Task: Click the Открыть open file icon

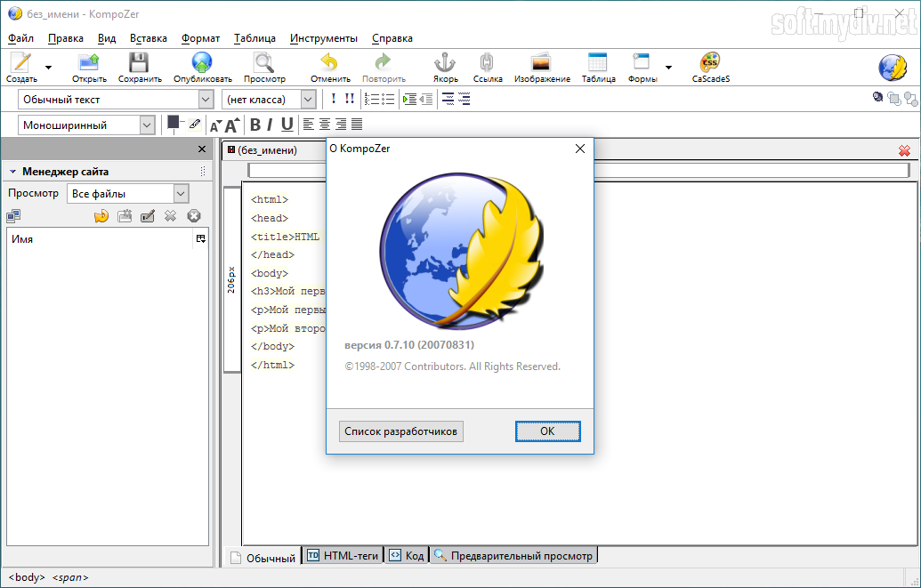Action: tap(89, 63)
